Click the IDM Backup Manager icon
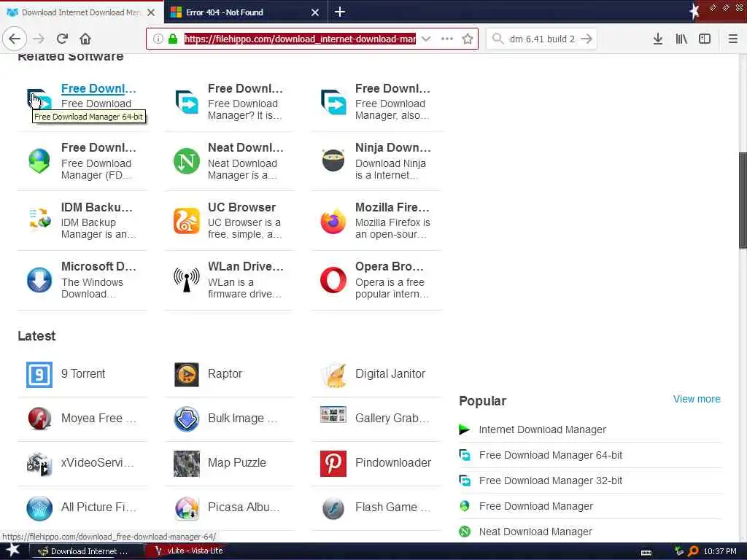Image resolution: width=747 pixels, height=560 pixels. (39, 219)
